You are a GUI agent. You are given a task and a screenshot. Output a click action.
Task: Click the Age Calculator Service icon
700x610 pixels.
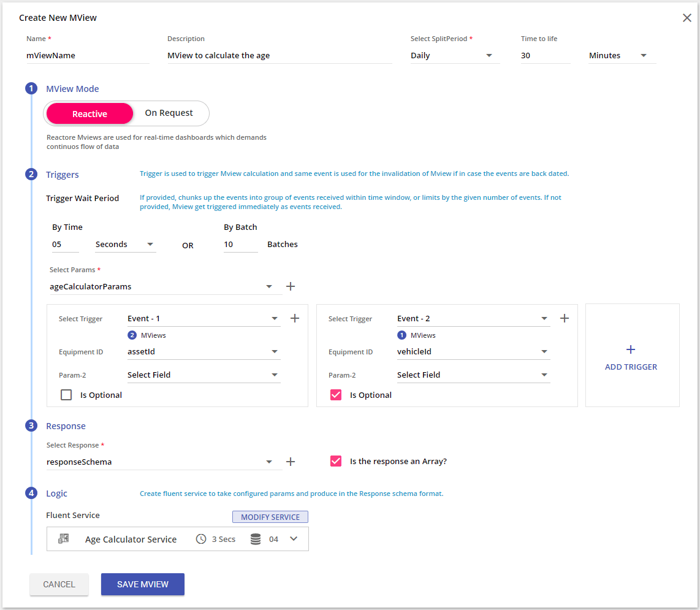pos(63,539)
